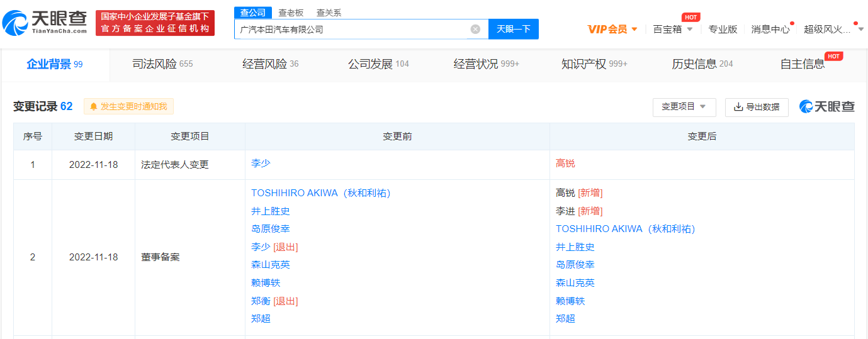This screenshot has width=868, height=339.
Task: Click the 变更记录 62 heading
Action: pos(43,107)
